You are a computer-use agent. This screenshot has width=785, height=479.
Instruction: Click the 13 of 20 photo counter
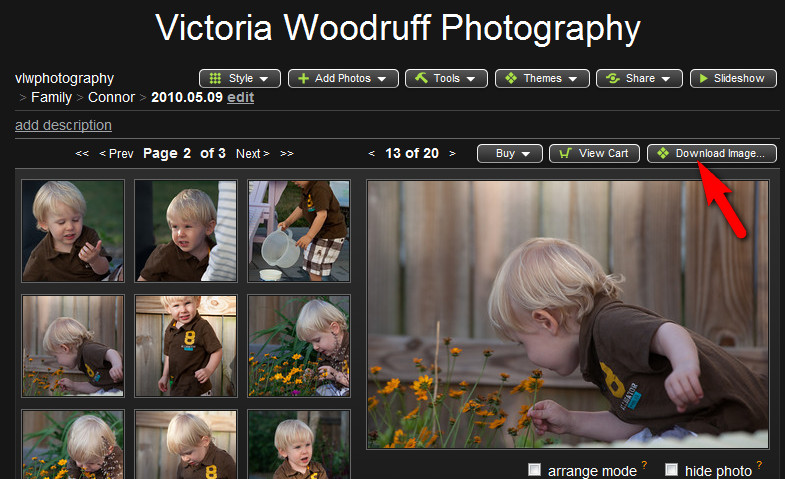(412, 154)
